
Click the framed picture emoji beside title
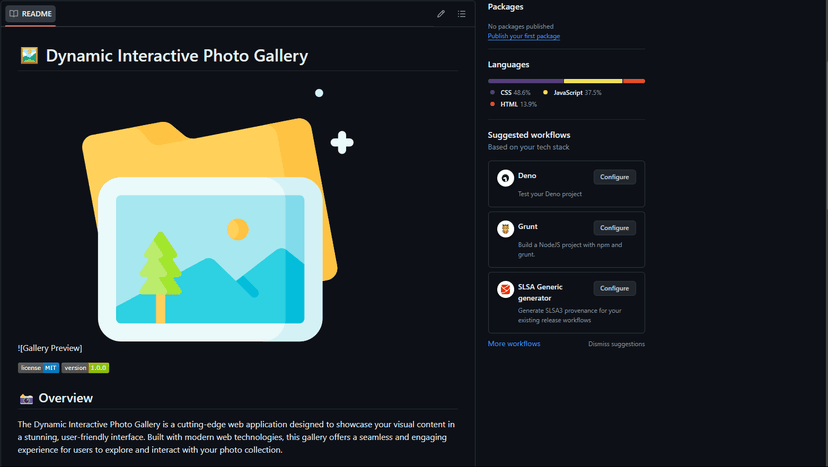coord(30,55)
